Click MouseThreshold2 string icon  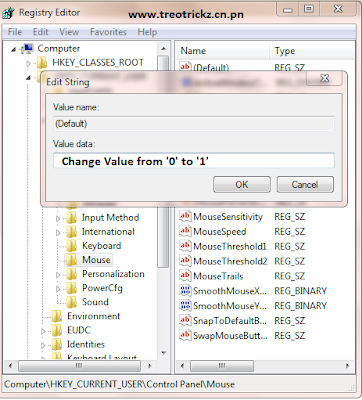pos(185,261)
